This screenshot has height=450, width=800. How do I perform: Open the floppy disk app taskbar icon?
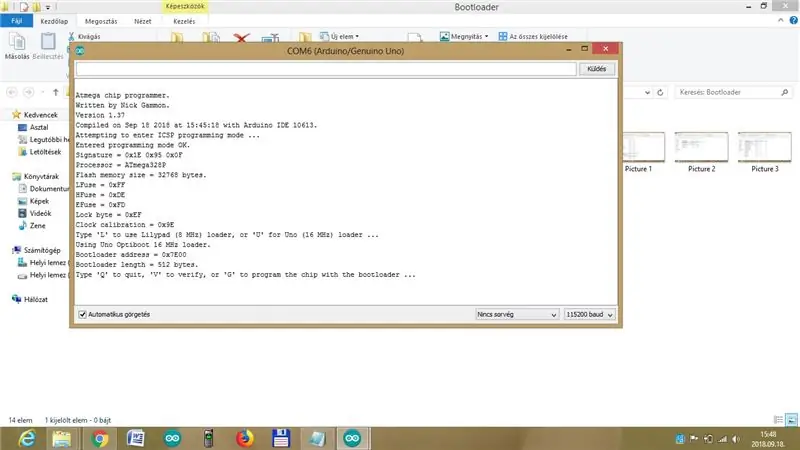click(281, 438)
